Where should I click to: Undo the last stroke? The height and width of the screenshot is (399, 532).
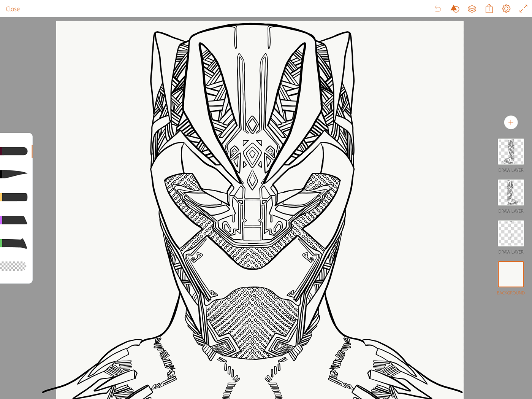coord(438,9)
